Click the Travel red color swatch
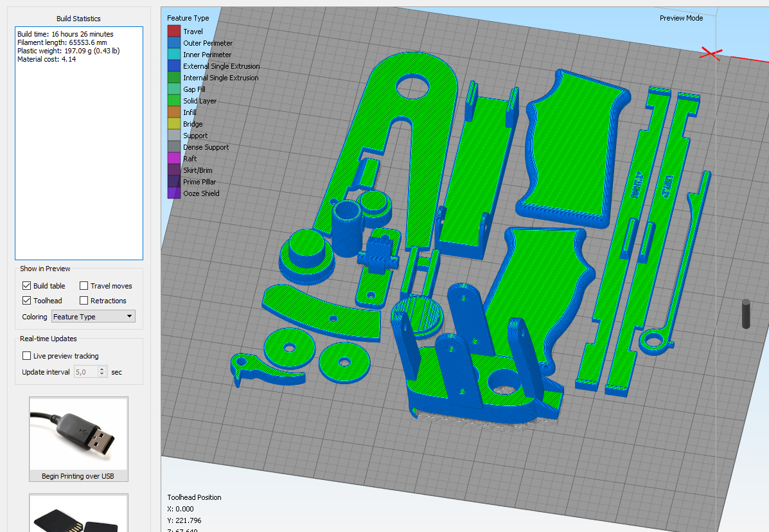 click(x=174, y=31)
